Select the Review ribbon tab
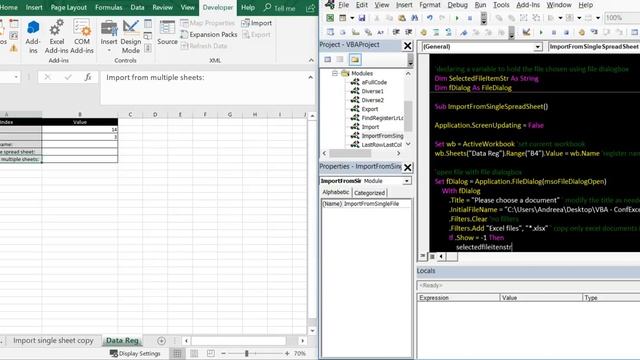 (162, 7)
